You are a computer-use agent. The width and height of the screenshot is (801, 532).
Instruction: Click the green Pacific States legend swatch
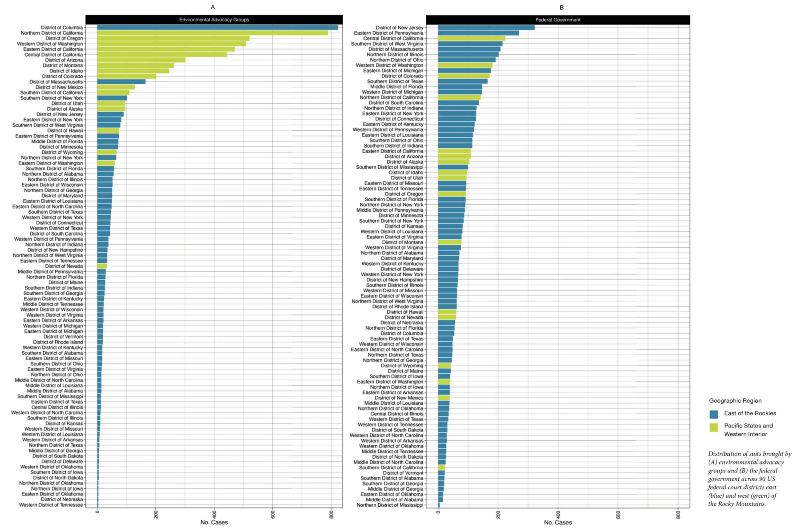coord(713,427)
